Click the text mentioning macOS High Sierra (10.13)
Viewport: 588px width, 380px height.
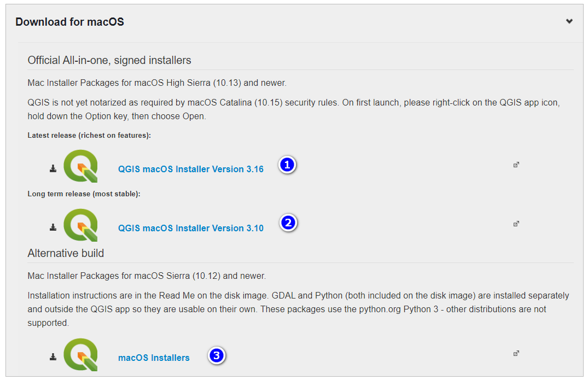pyautogui.click(x=157, y=83)
